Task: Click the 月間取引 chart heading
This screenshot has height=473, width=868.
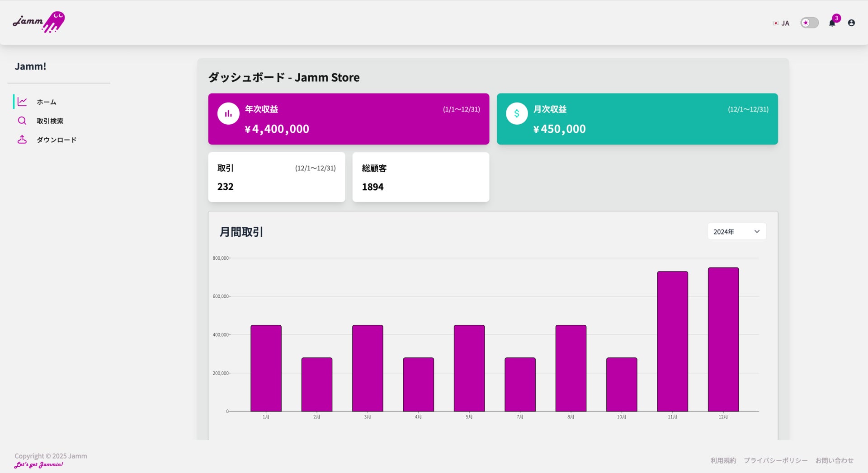Action: pos(241,232)
